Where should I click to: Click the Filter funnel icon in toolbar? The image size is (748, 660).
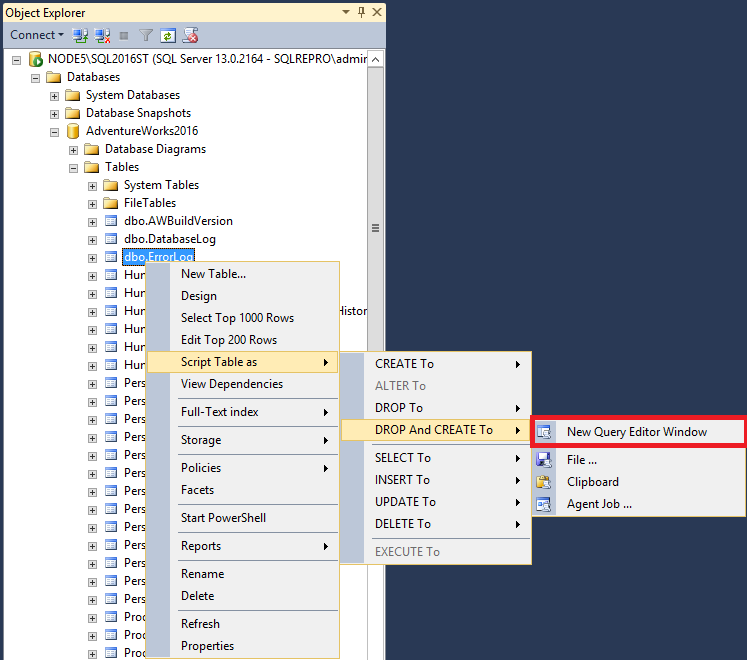click(x=146, y=35)
